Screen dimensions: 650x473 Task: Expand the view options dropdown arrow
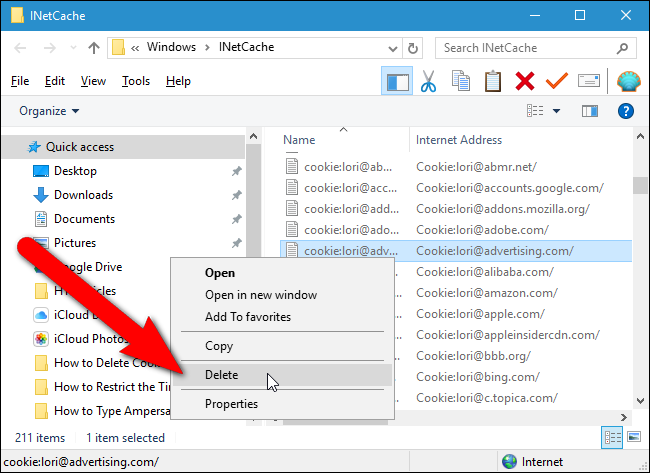tap(556, 111)
